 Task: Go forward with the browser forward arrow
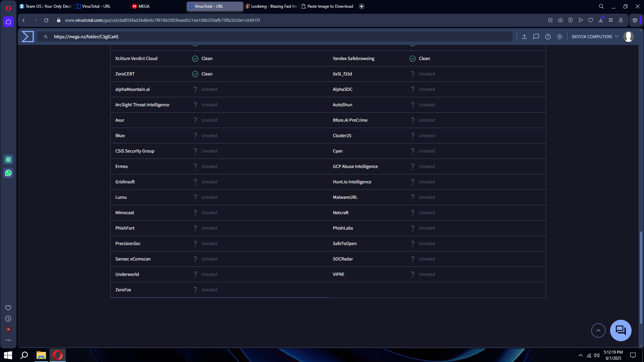pyautogui.click(x=36, y=20)
